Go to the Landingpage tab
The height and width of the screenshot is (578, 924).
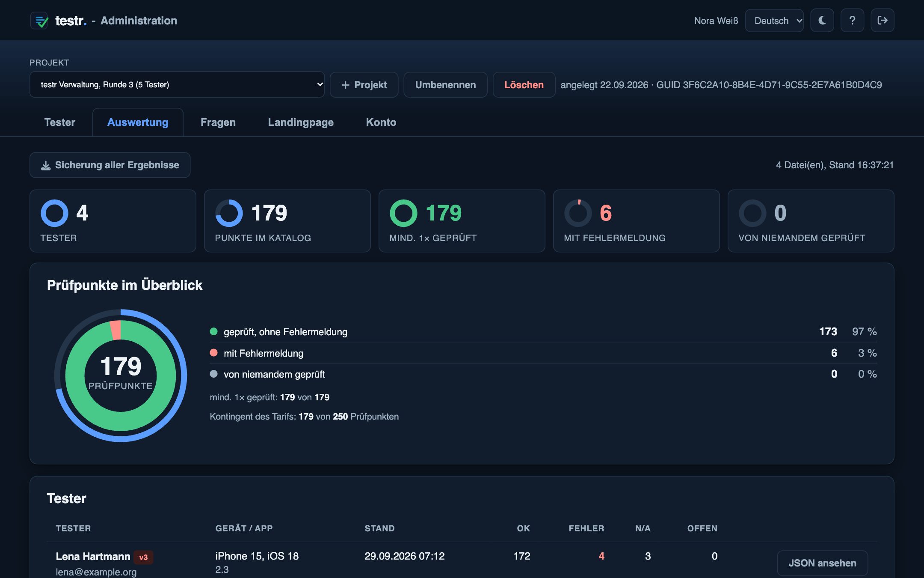(301, 122)
